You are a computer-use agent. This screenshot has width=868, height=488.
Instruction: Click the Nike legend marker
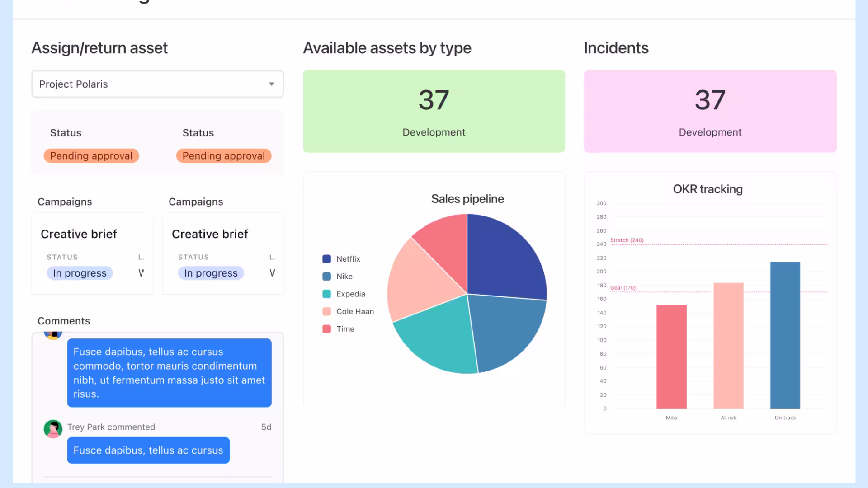(326, 277)
